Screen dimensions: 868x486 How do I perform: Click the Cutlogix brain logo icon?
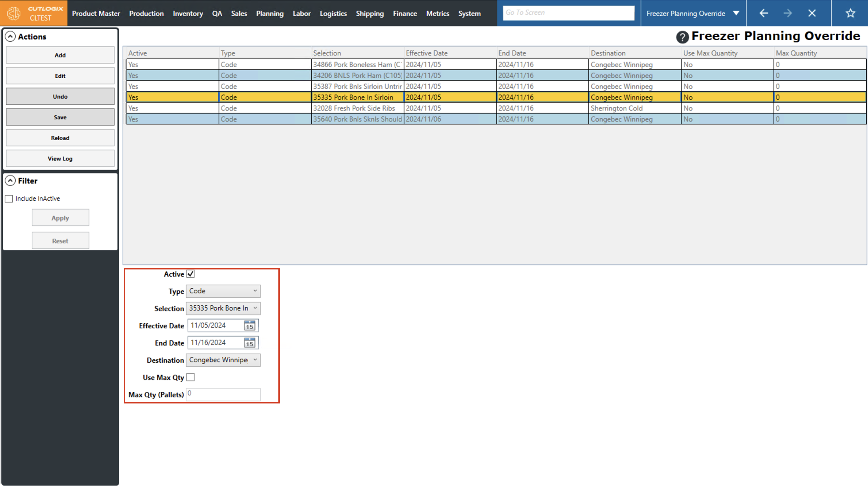point(14,13)
